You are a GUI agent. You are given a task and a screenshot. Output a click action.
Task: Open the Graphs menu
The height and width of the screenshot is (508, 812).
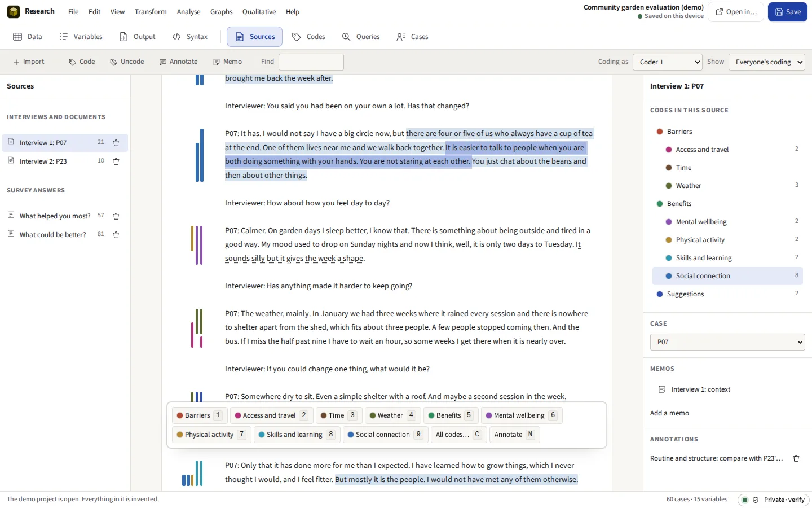pyautogui.click(x=221, y=12)
